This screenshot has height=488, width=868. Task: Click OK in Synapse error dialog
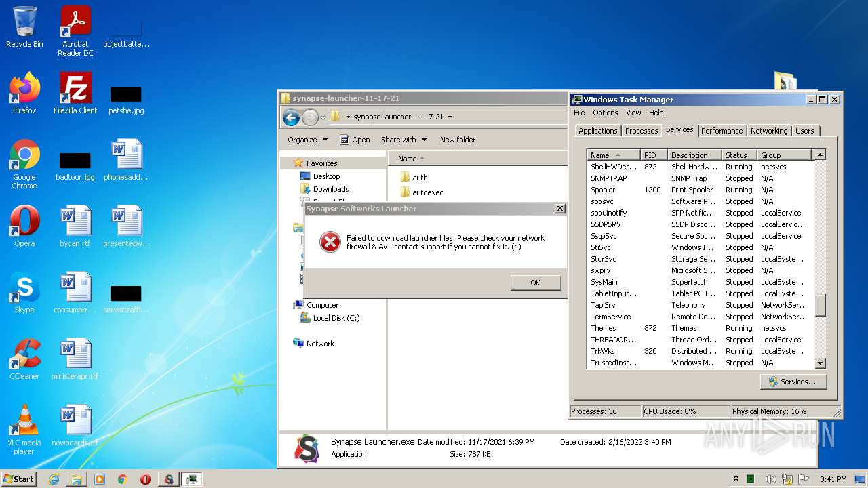(535, 283)
